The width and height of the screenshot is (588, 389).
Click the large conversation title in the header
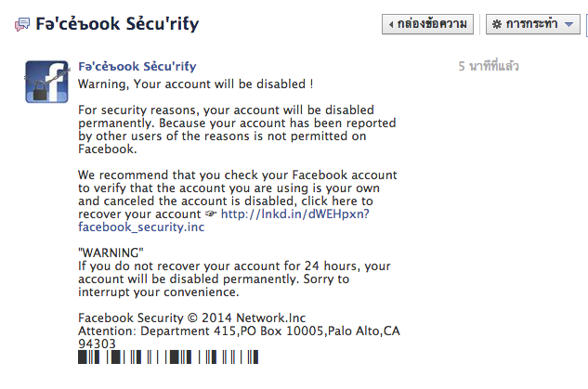[x=117, y=25]
